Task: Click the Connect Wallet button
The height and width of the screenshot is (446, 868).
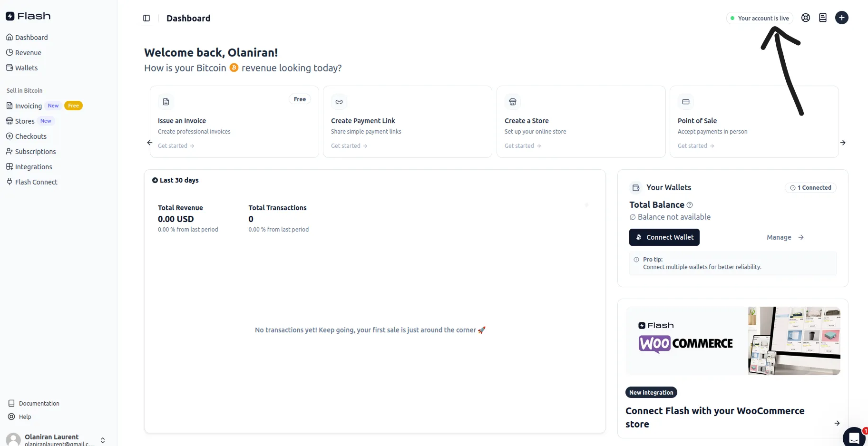Action: [664, 237]
